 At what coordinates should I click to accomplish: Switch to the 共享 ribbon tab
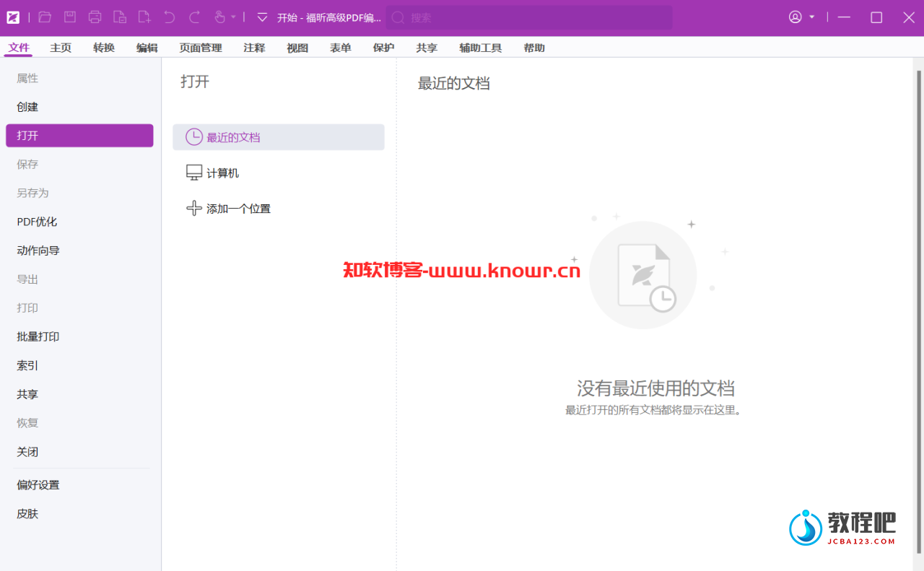(x=427, y=48)
